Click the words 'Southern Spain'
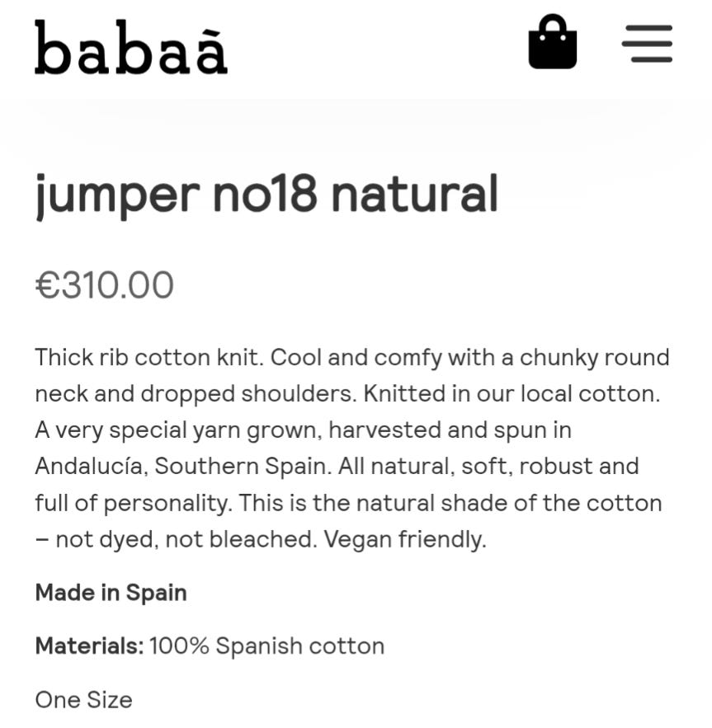The width and height of the screenshot is (712, 728). 243,466
